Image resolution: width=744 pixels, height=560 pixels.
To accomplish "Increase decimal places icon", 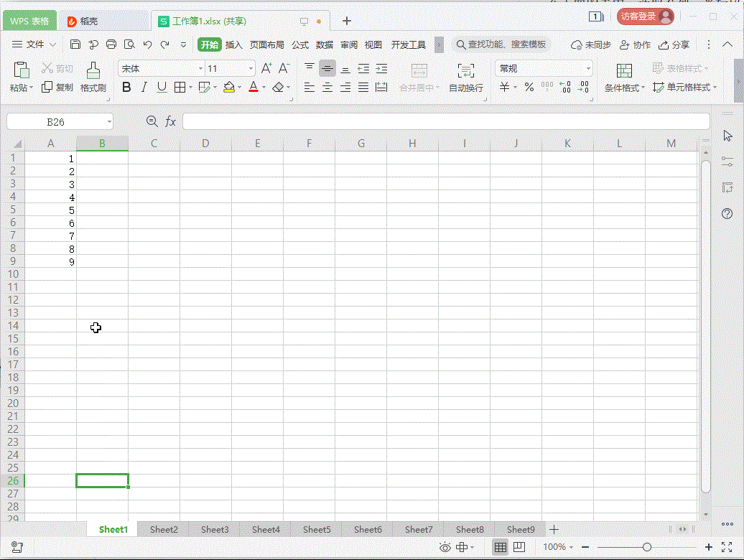I will coord(564,88).
